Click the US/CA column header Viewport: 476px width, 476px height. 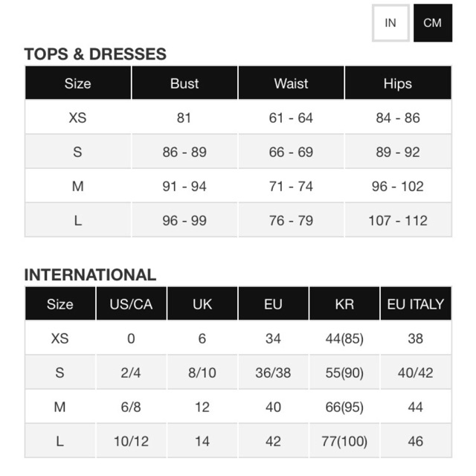(131, 303)
